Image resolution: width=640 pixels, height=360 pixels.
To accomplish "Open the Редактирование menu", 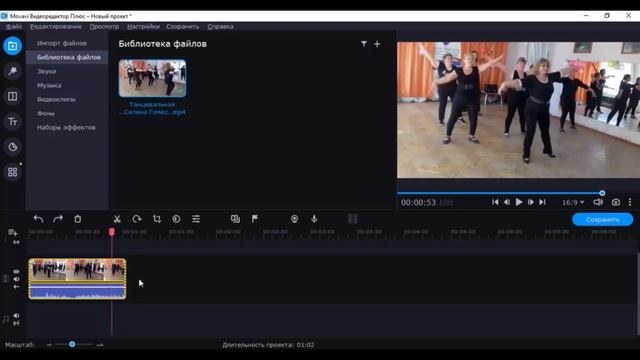I will [x=56, y=27].
